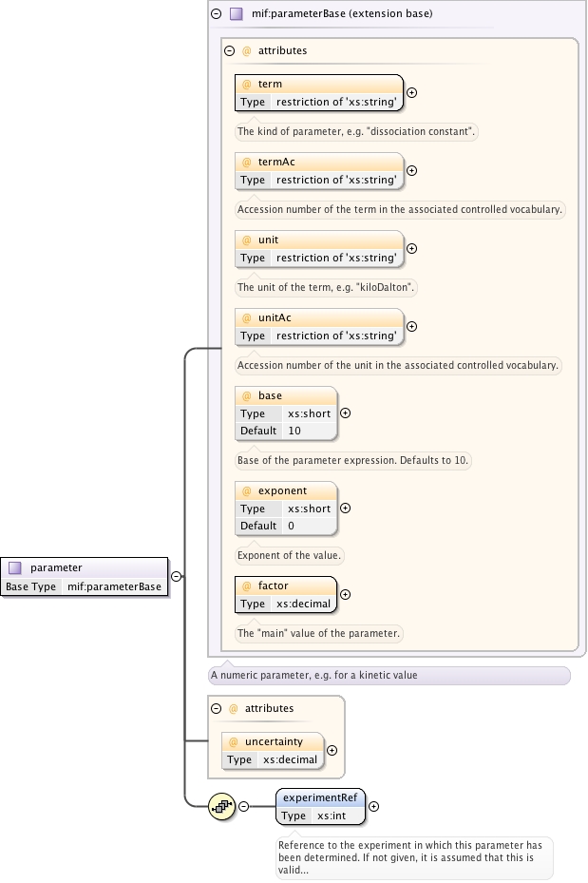The image size is (588, 883).
Task: Click the @ icon of the unitAc attribute
Action: (246, 317)
